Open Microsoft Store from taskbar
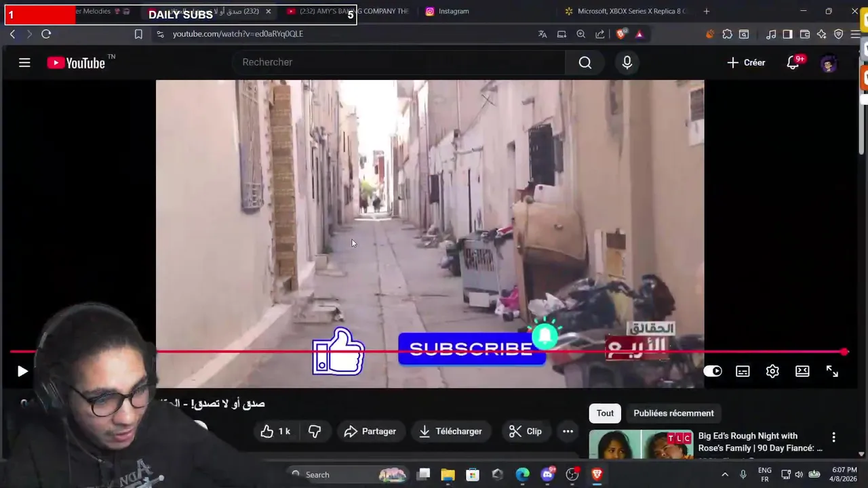Image resolution: width=868 pixels, height=488 pixels. [473, 474]
